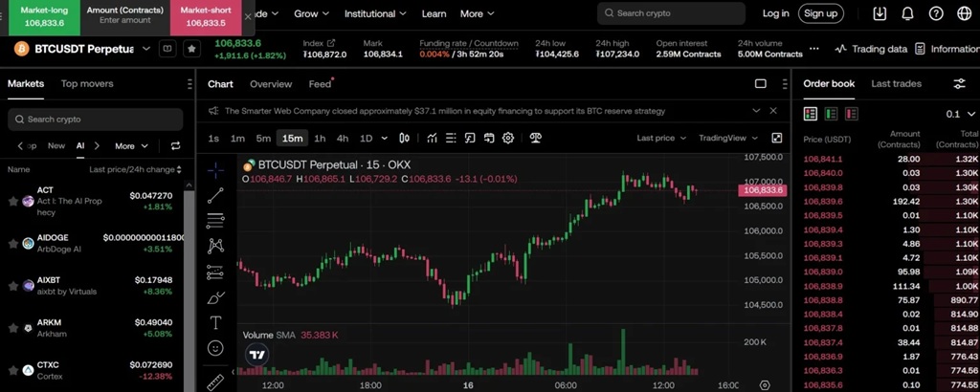Click the list-style chart toolbar icon
This screenshot has height=392, width=980.
click(451, 138)
